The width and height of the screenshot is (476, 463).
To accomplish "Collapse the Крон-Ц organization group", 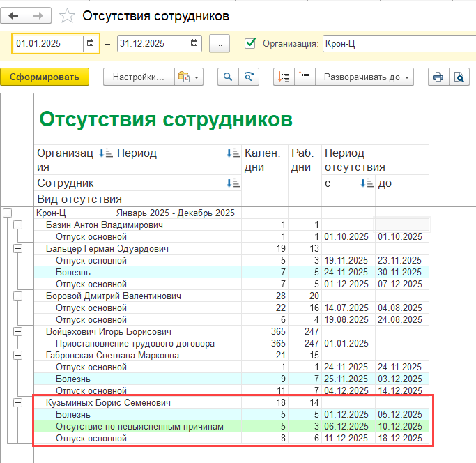I will point(8,213).
